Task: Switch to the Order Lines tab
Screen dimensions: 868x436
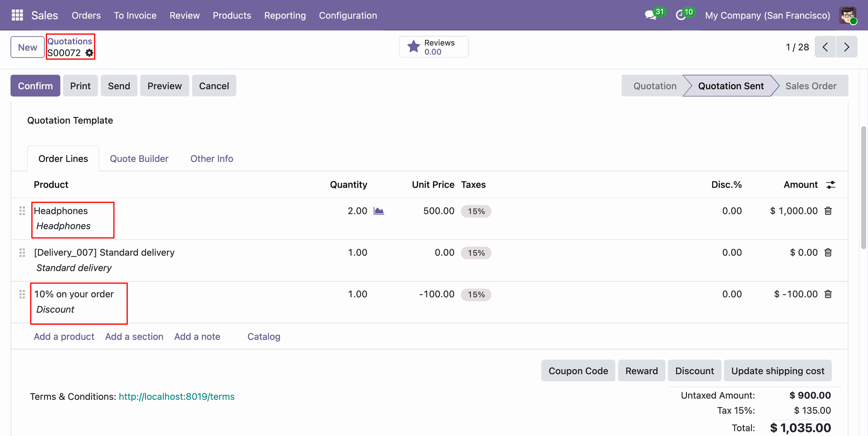Action: [x=63, y=159]
